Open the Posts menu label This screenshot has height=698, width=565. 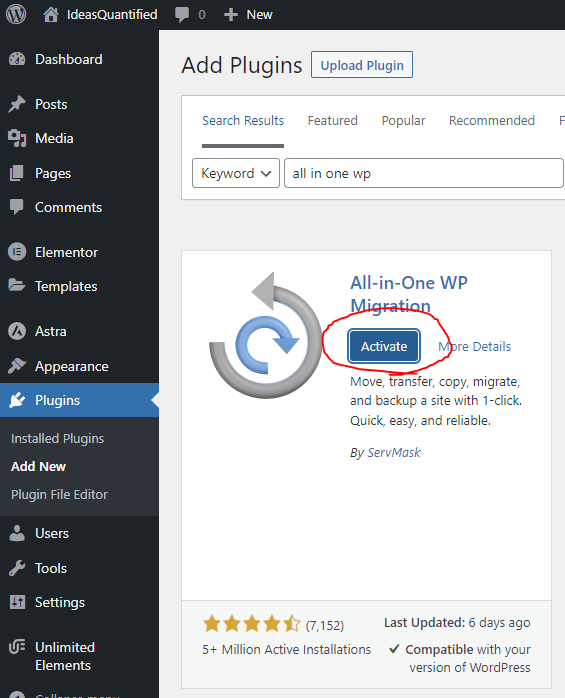pyautogui.click(x=51, y=104)
